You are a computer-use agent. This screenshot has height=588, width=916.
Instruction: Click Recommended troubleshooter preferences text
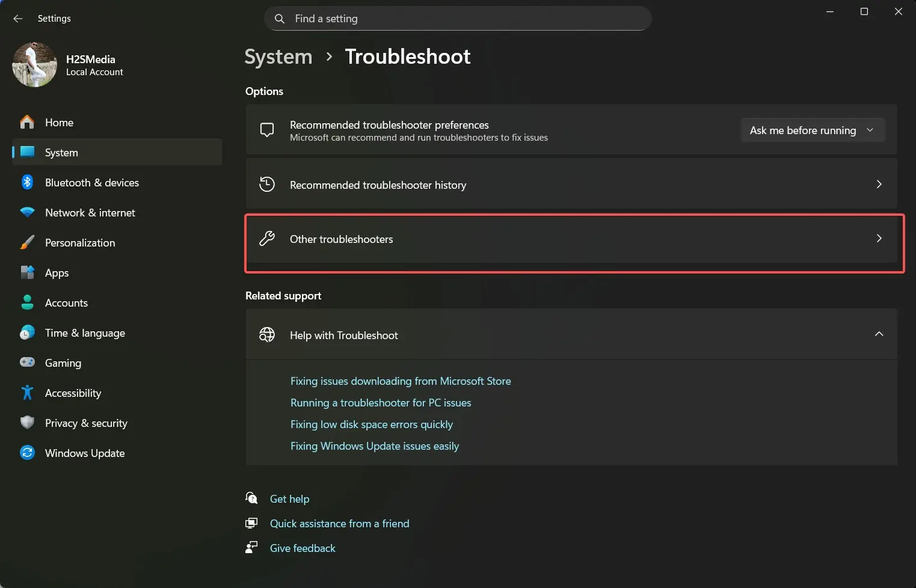tap(389, 124)
